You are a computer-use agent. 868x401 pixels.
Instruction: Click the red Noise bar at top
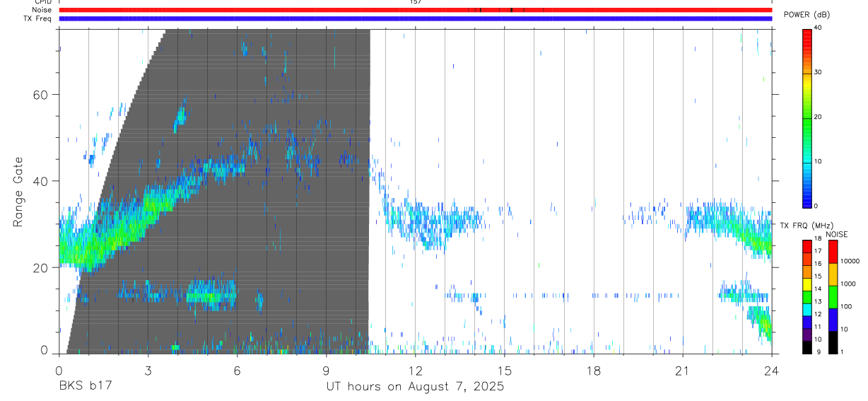tap(415, 10)
